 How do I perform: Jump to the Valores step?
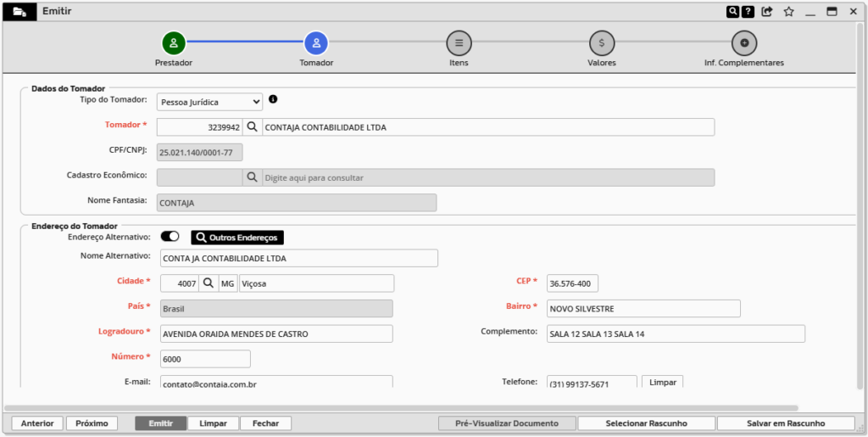pos(601,42)
